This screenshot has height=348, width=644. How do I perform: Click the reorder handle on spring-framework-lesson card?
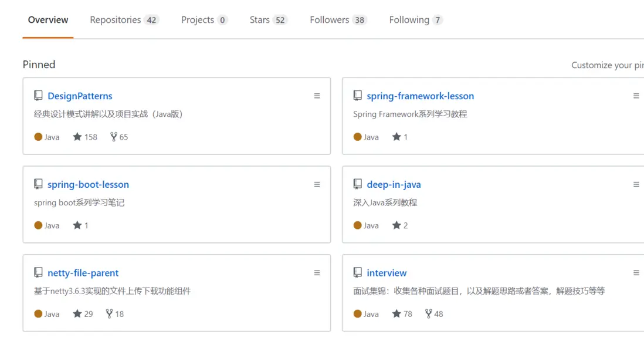click(x=636, y=96)
